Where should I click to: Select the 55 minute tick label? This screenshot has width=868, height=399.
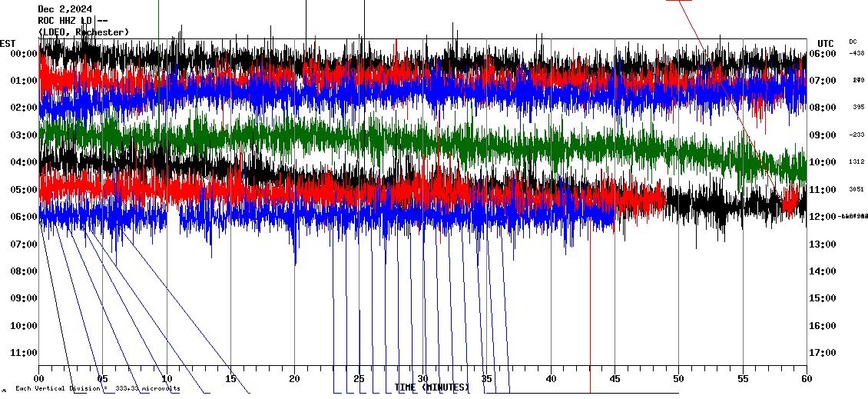click(x=742, y=379)
